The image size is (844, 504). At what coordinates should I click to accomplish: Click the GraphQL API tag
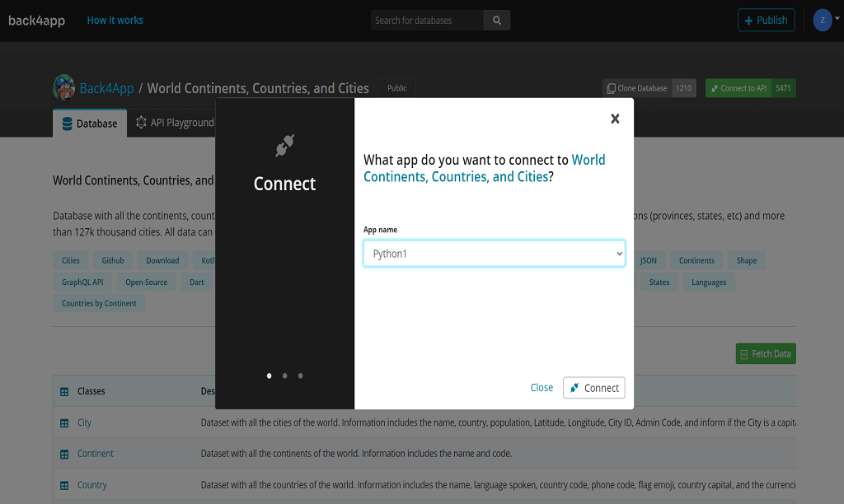pyautogui.click(x=82, y=282)
